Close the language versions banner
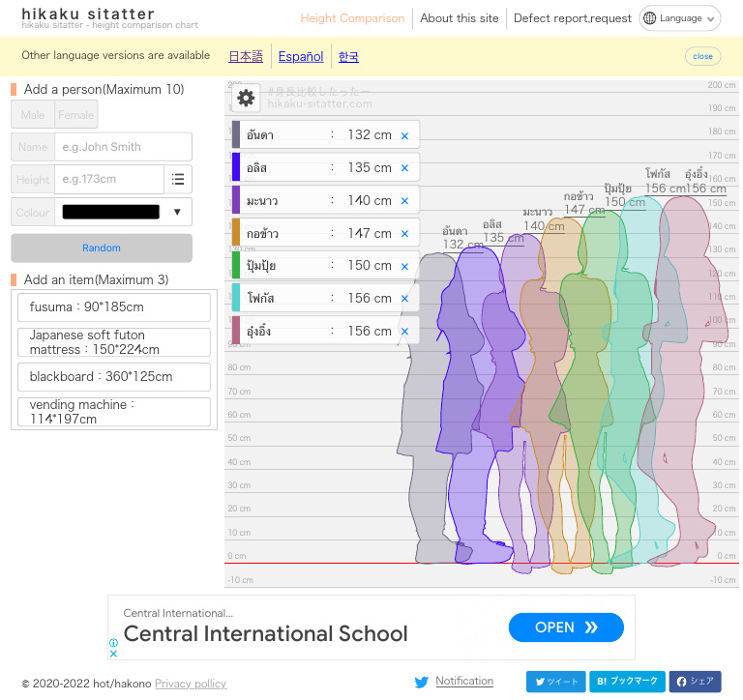 702,56
